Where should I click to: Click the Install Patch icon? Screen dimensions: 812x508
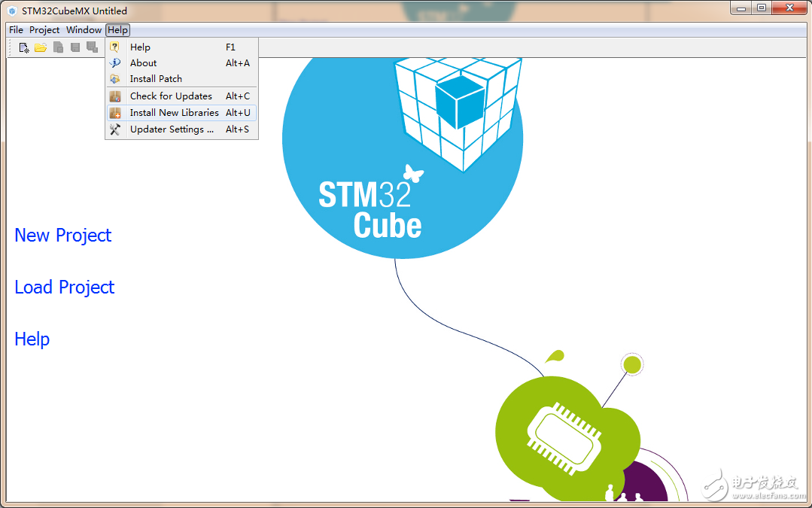tap(115, 79)
